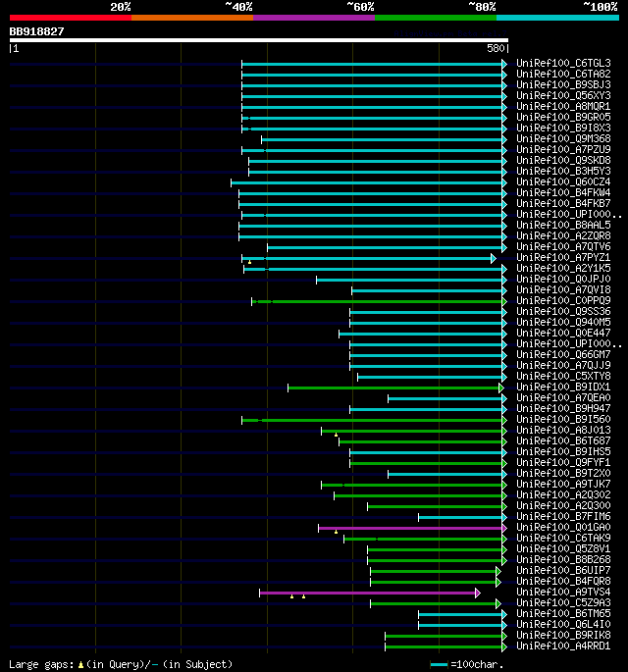
Task: Select the UniRef100_C6TAK9 label
Action: click(x=563, y=538)
